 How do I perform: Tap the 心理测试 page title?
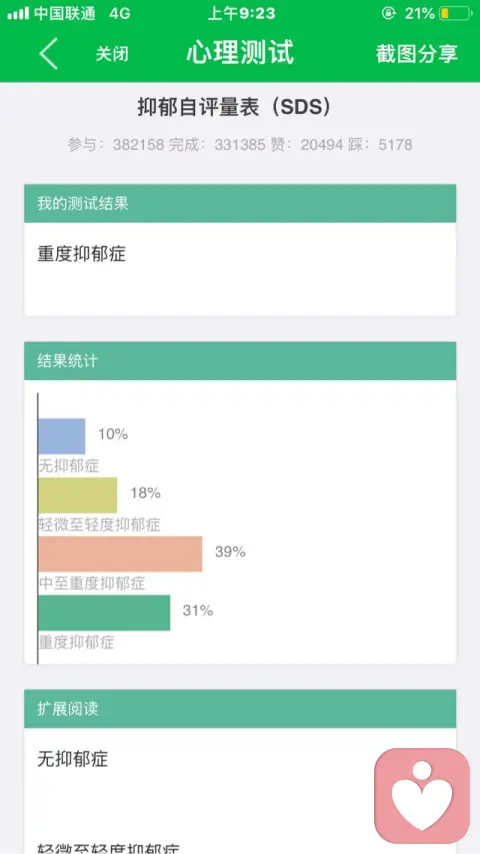pos(240,53)
